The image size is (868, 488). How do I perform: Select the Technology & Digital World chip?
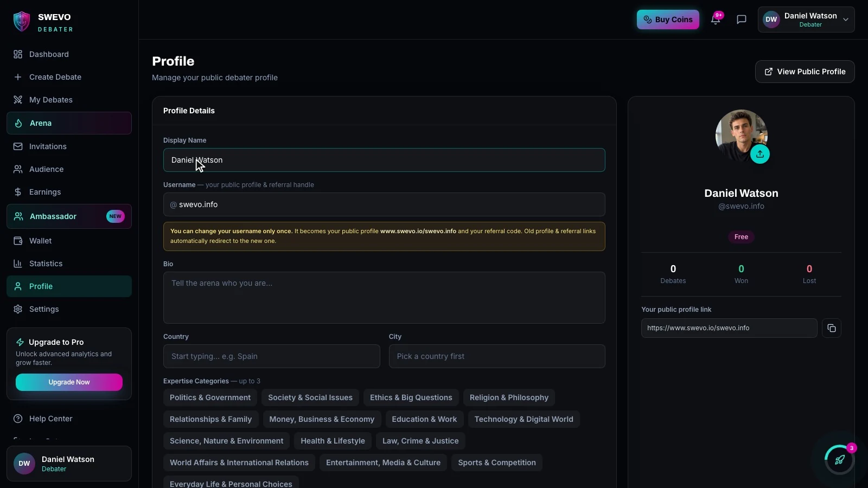pyautogui.click(x=524, y=419)
